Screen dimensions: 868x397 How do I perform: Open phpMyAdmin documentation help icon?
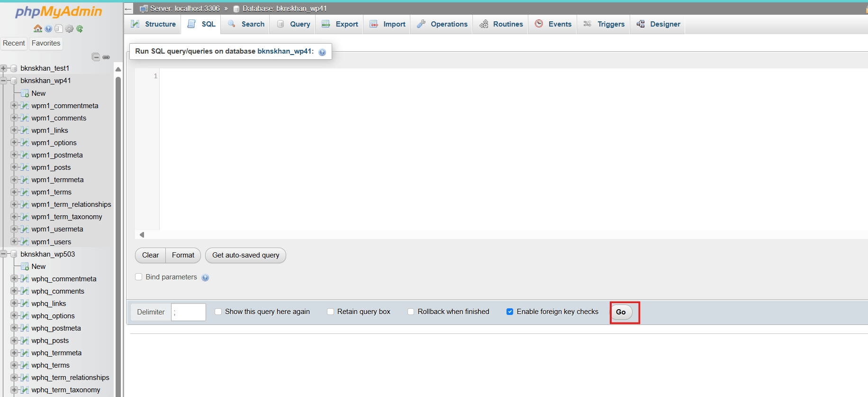coord(48,29)
